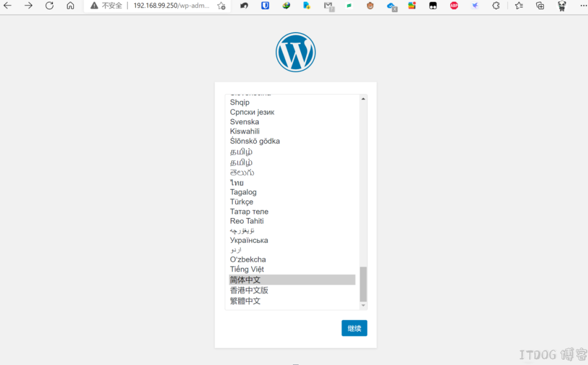Image resolution: width=588 pixels, height=365 pixels.
Task: Choose Tiếng Việt as the language
Action: pyautogui.click(x=292, y=269)
